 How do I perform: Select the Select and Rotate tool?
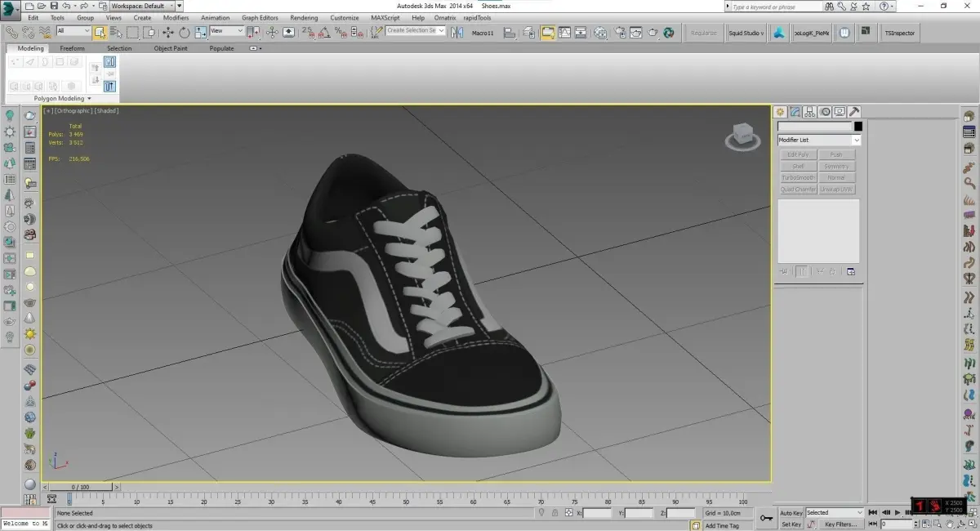click(x=185, y=33)
